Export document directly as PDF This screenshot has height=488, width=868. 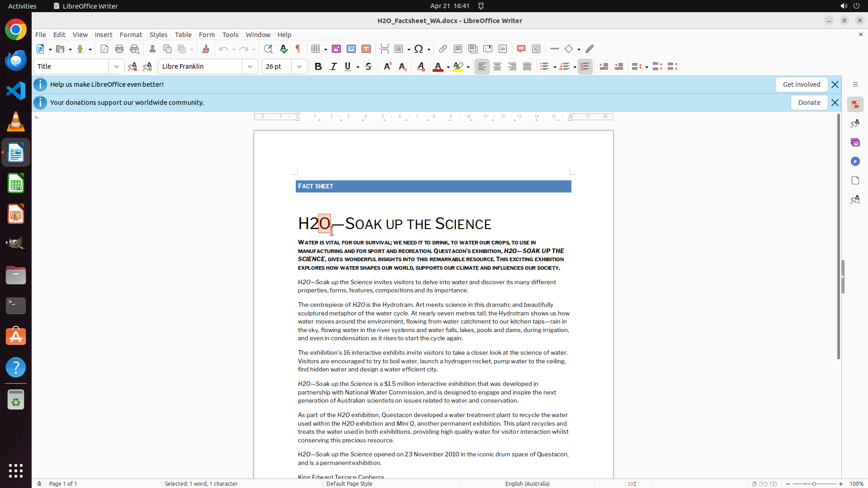click(x=104, y=49)
